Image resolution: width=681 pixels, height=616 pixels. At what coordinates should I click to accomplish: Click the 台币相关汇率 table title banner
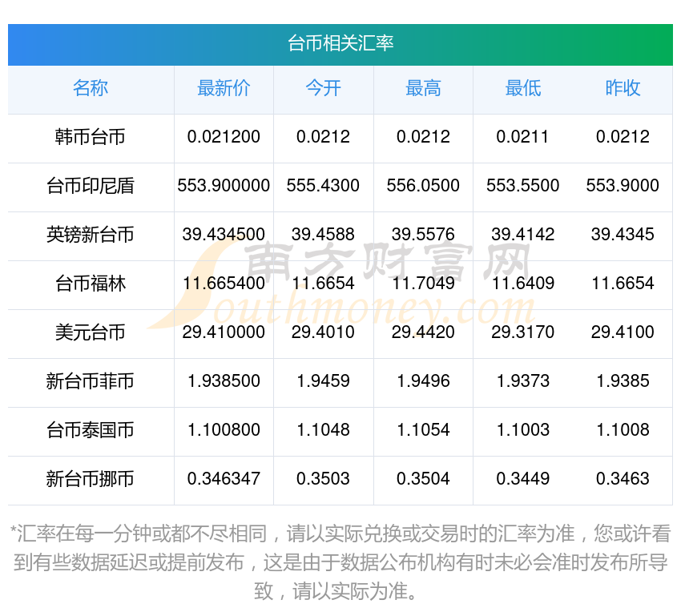coord(340,44)
